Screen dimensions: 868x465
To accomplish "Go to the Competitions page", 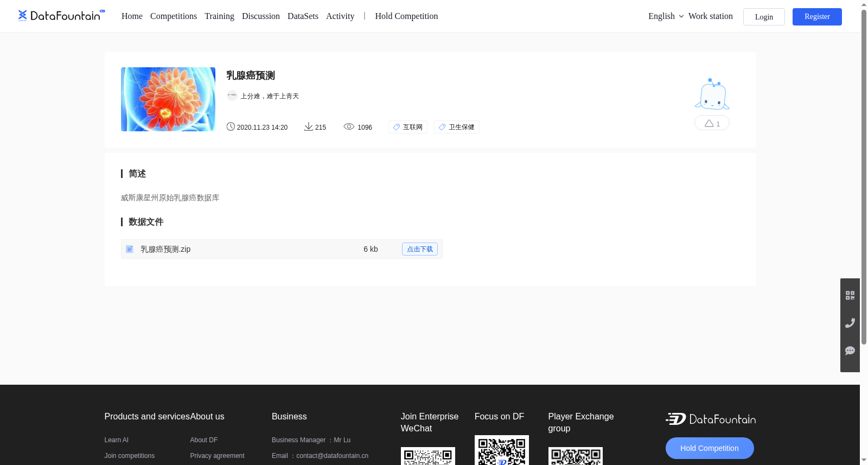I will click(x=174, y=16).
